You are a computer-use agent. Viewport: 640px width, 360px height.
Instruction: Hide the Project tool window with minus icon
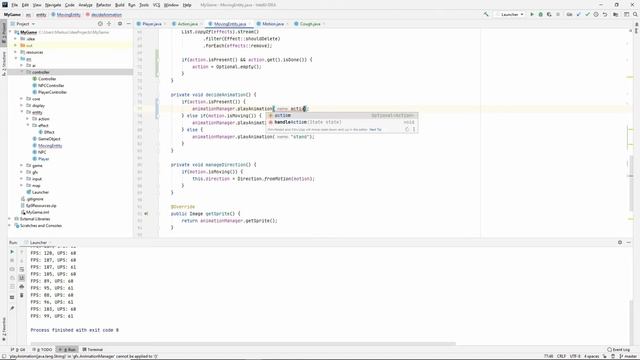(128, 24)
